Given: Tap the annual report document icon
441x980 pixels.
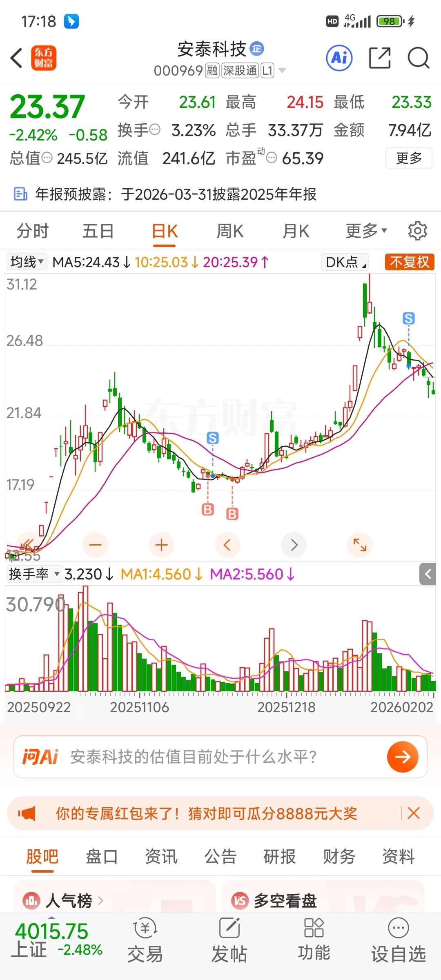Looking at the screenshot, I should 20,194.
